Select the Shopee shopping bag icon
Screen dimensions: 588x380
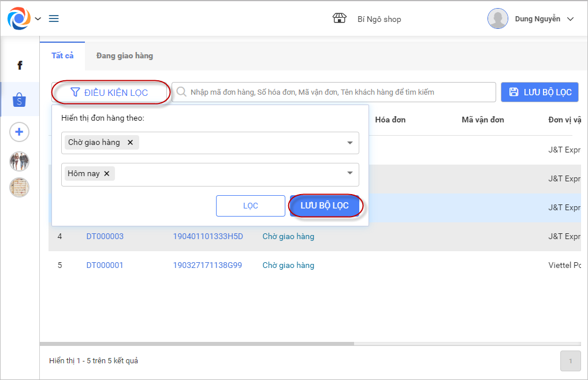(20, 100)
